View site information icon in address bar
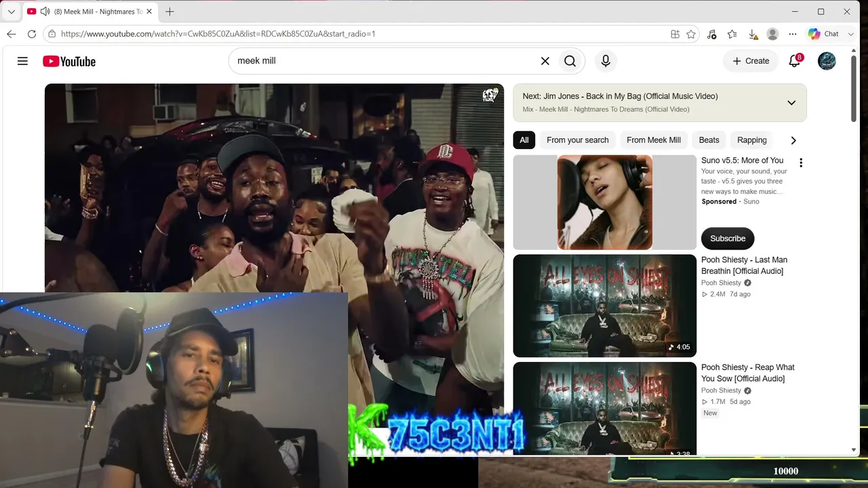Viewport: 868px width, 488px height. coord(52,34)
